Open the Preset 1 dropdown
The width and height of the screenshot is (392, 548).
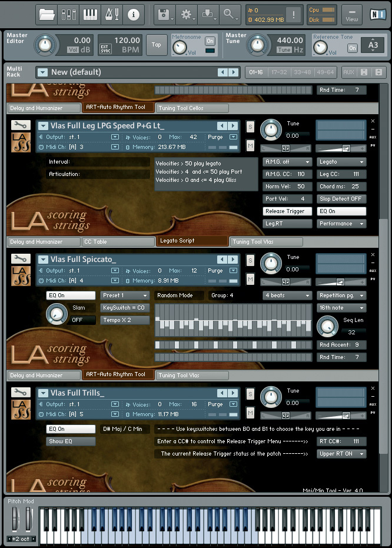[125, 295]
